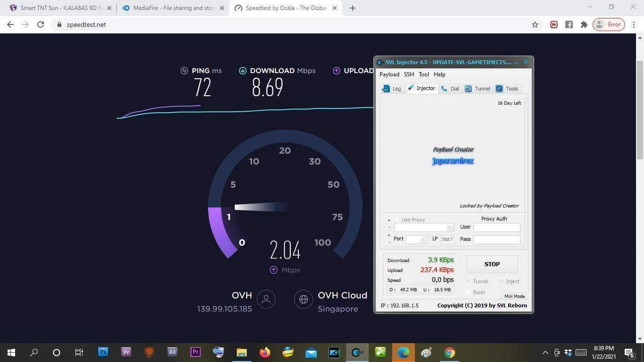Switch to the Tools tab

point(507,89)
